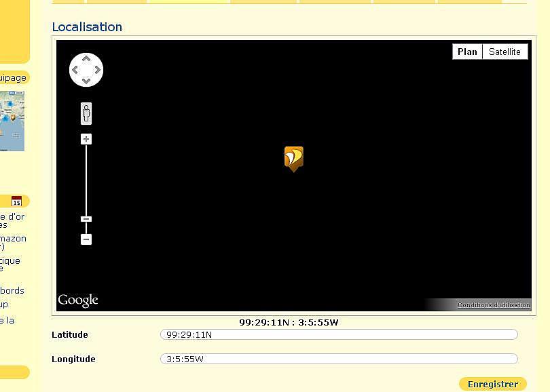Pan the map up with the north arrow
This screenshot has width=550, height=392.
pos(86,59)
